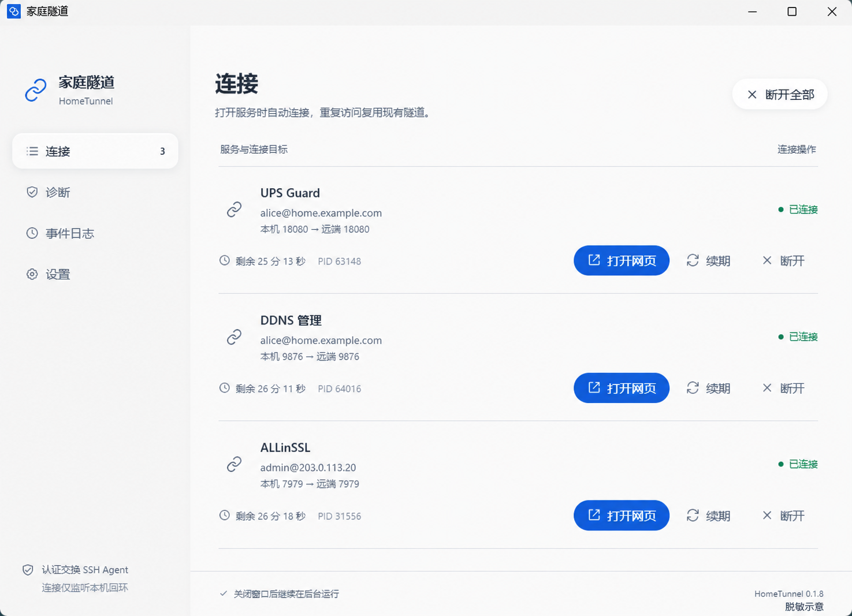Viewport: 852px width, 616px height.
Task: Renew the DDNS 管理 tunnel with 续期
Action: 709,388
